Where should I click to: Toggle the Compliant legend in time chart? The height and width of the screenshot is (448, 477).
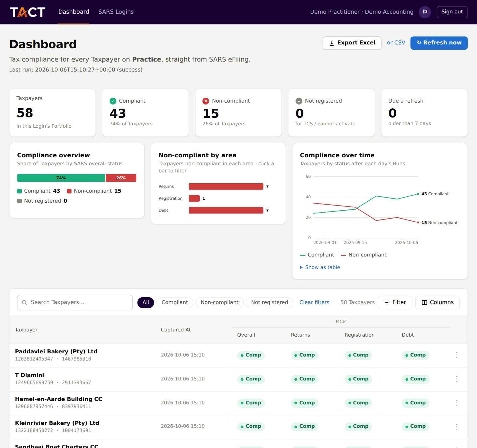[x=317, y=255]
